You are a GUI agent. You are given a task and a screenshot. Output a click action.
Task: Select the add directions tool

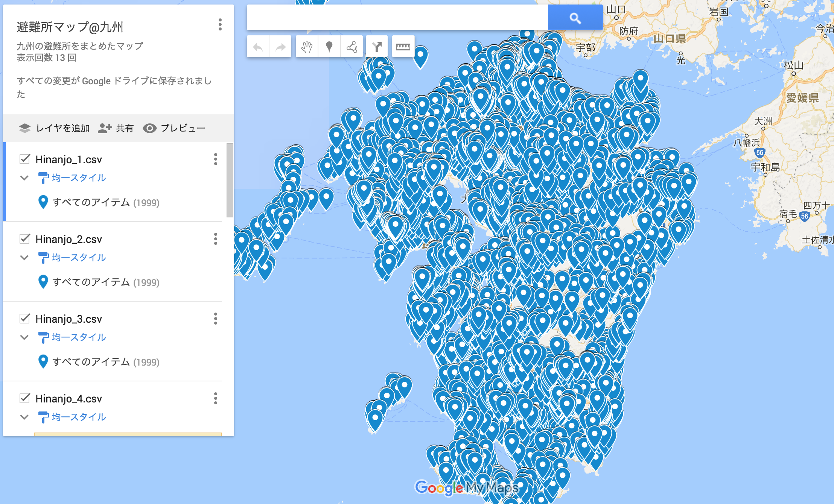pos(377,47)
